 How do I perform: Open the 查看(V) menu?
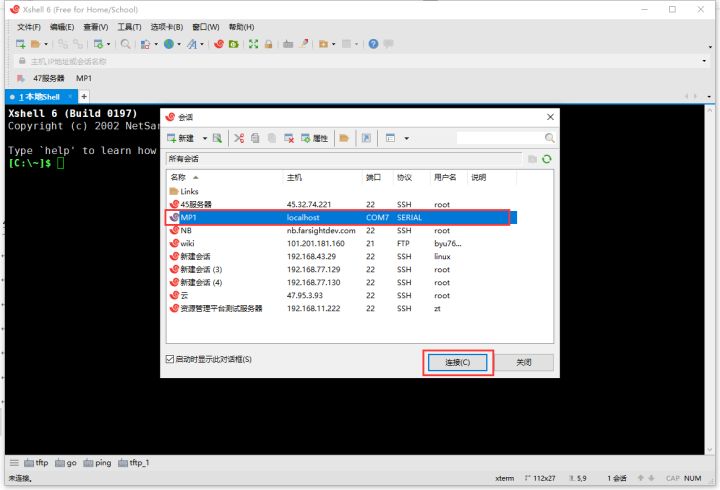(96, 27)
